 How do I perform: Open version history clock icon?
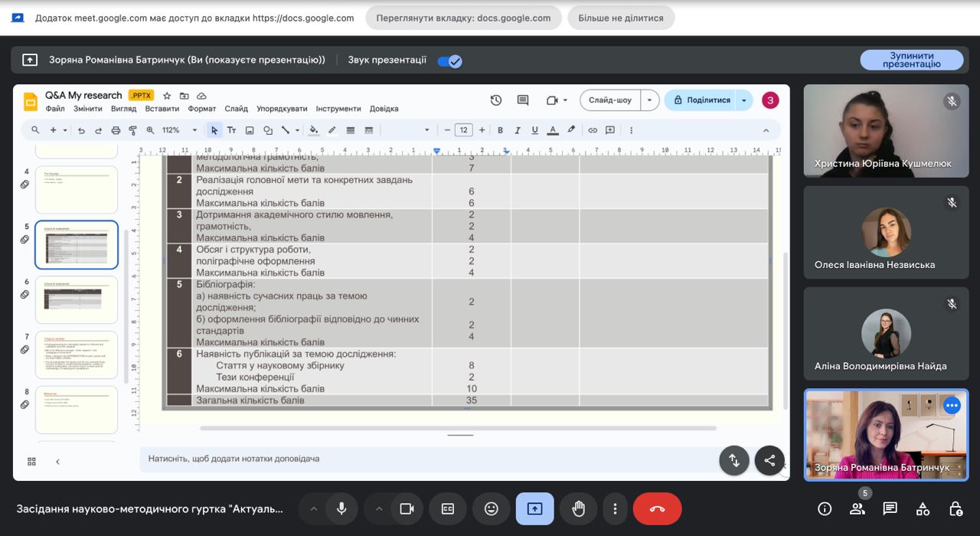496,100
